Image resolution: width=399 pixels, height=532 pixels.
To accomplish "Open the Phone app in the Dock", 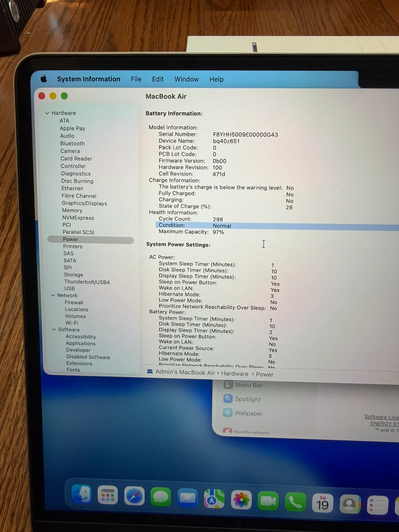I will click(x=295, y=502).
